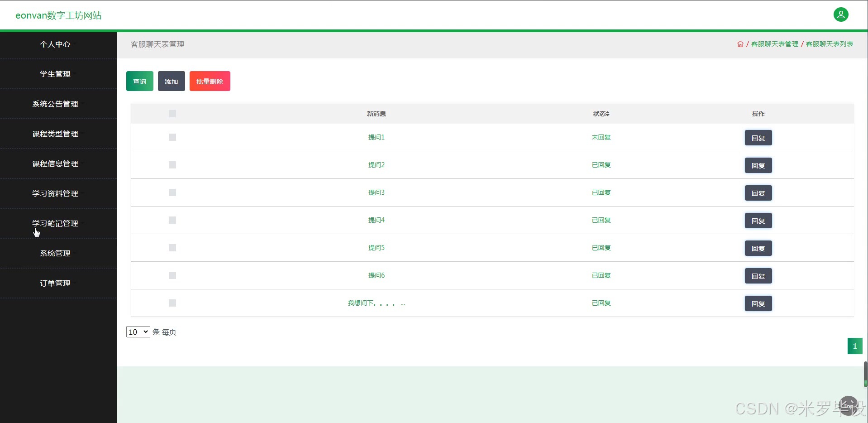Click the 已回复 status of 提问6

(x=601, y=275)
